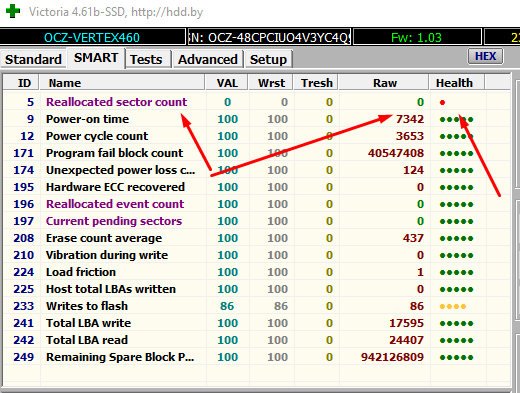Select the Total LBA write row
The width and height of the screenshot is (520, 393).
[257, 323]
